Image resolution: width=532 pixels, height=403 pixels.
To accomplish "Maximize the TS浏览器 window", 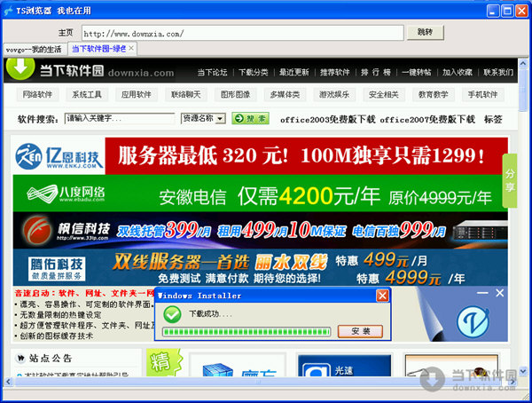I will (507, 11).
